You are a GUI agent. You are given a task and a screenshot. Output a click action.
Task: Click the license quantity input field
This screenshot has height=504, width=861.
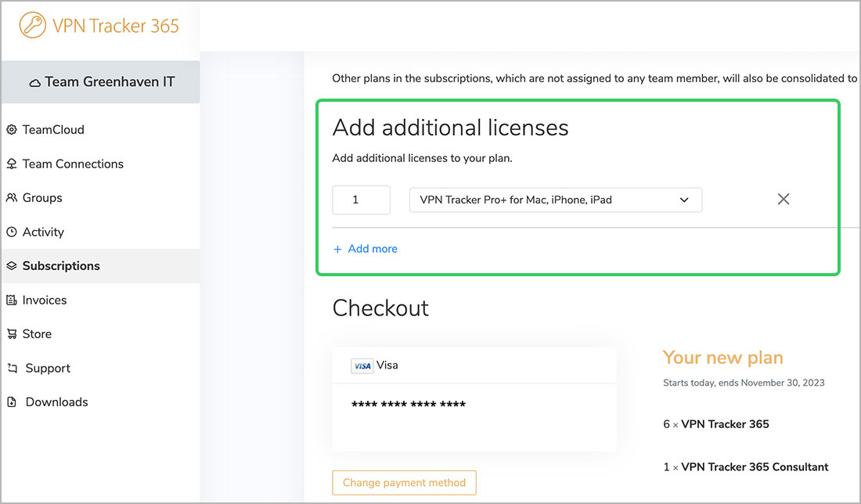361,200
